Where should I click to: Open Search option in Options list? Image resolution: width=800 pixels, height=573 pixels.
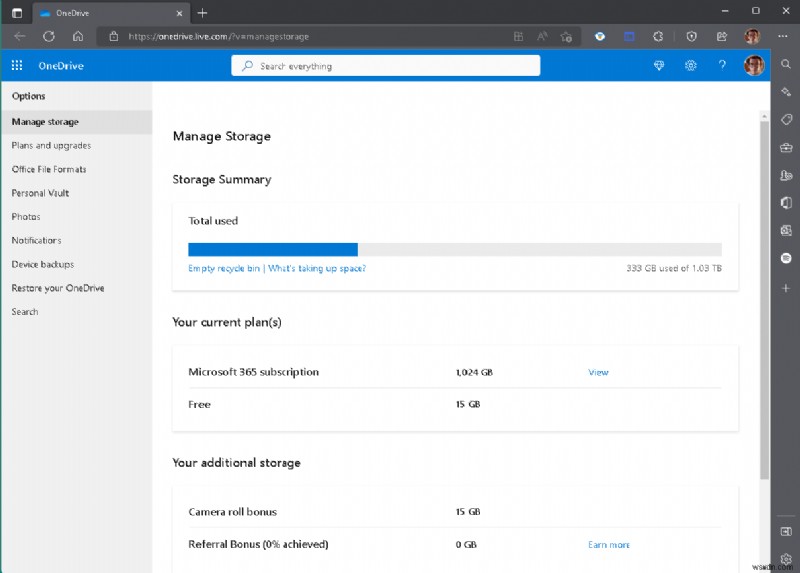point(24,312)
